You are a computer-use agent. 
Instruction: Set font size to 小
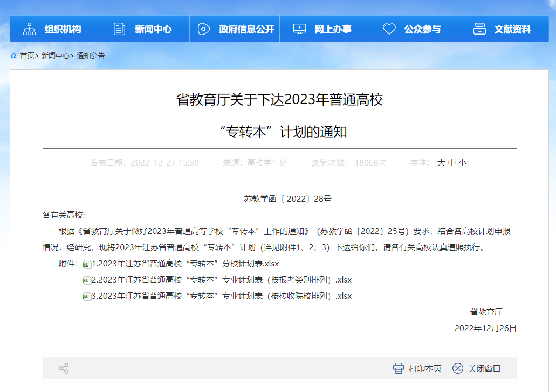click(462, 163)
